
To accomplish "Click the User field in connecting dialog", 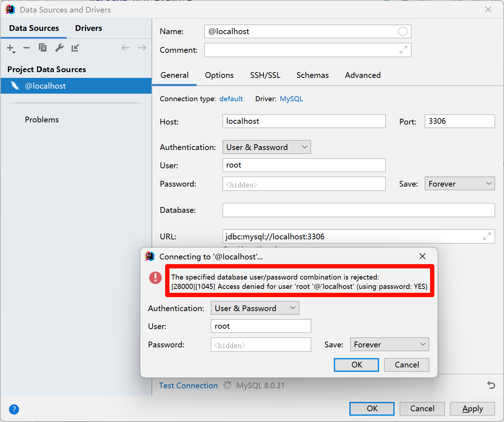I will pyautogui.click(x=261, y=326).
